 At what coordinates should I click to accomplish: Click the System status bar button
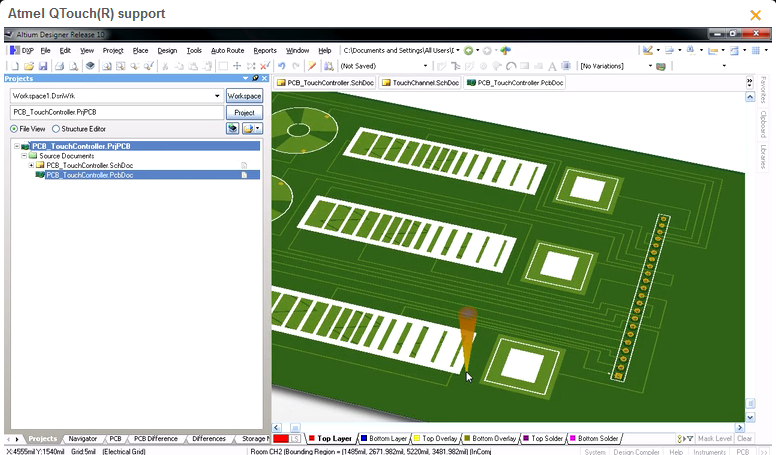point(594,452)
